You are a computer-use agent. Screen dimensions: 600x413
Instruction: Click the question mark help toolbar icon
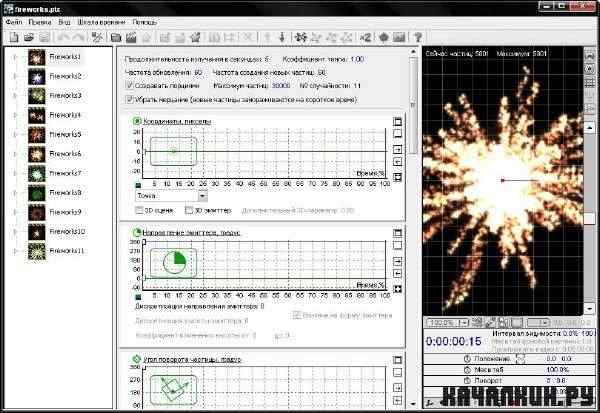418,37
